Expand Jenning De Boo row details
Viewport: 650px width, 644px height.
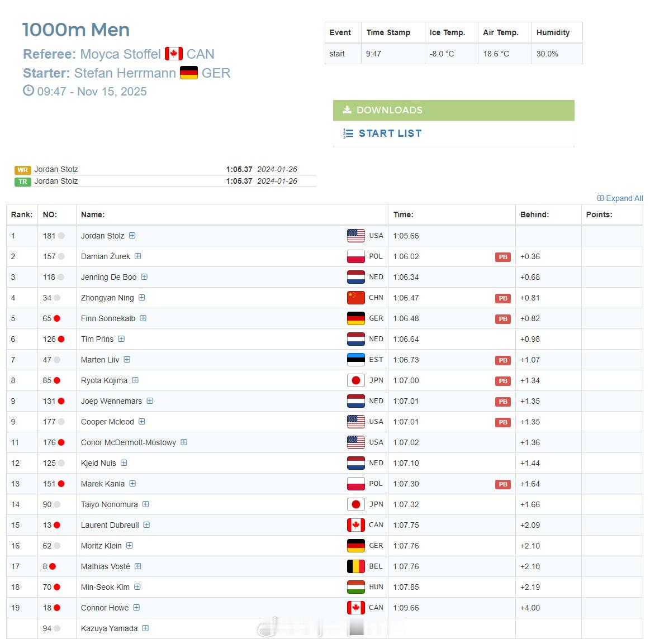[144, 277]
